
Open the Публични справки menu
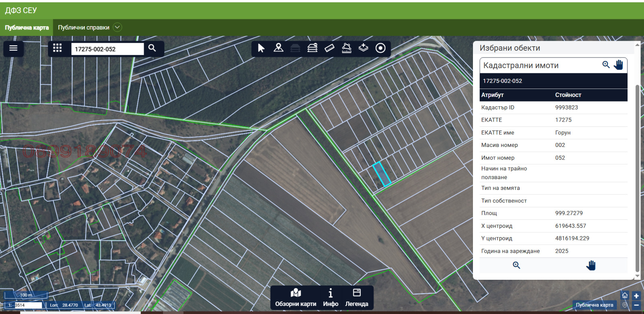click(83, 28)
